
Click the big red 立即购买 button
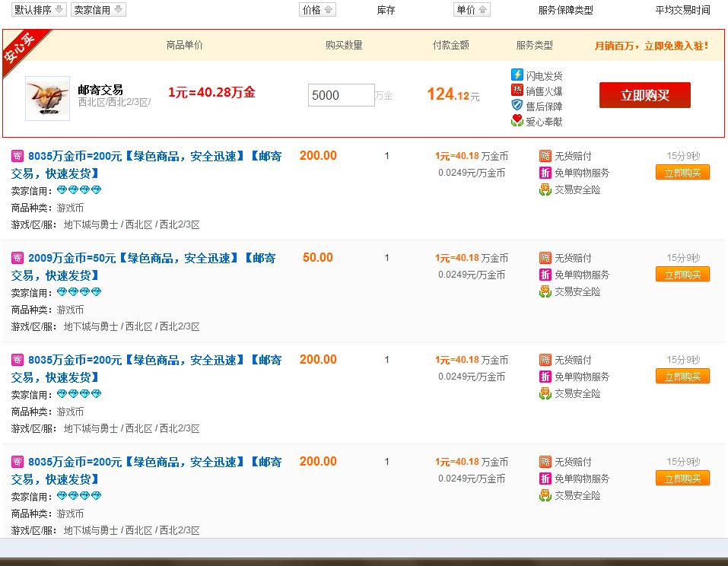tap(644, 96)
